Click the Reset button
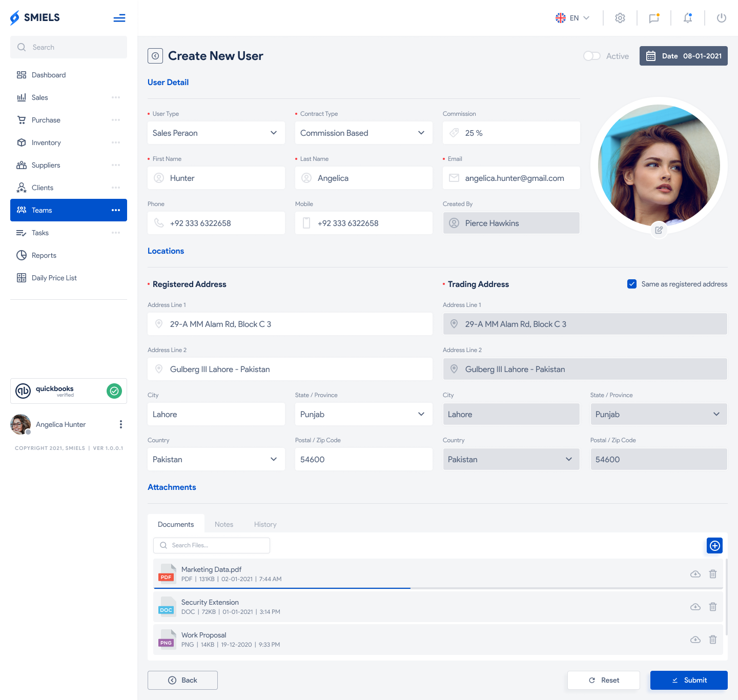 604,680
